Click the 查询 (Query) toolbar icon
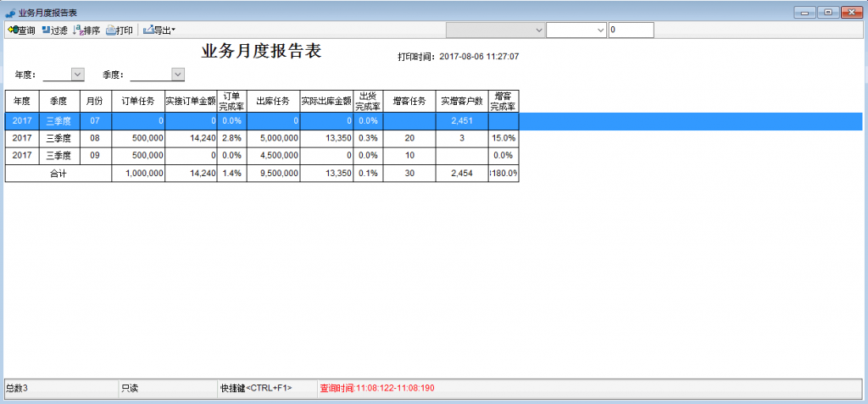The width and height of the screenshot is (868, 404). pyautogui.click(x=21, y=30)
